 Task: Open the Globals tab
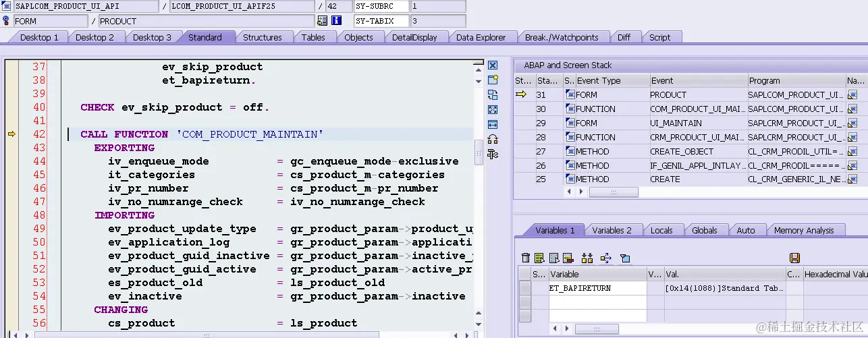coord(704,230)
